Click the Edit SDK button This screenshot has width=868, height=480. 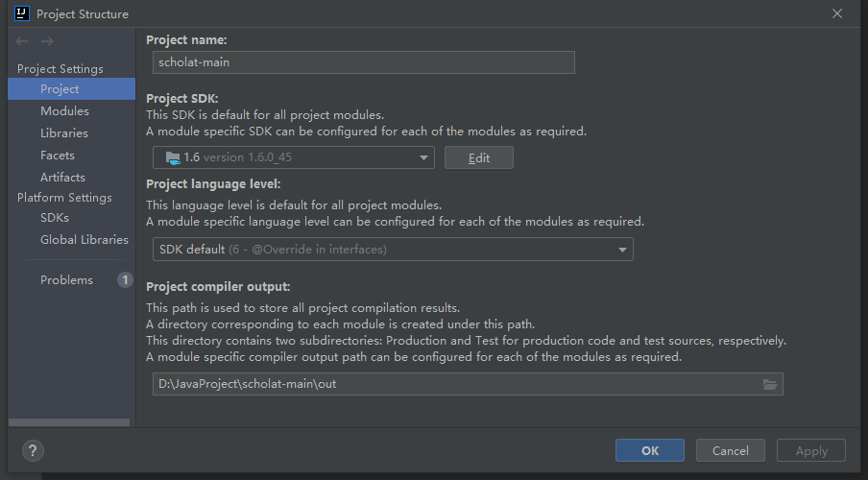pos(479,157)
